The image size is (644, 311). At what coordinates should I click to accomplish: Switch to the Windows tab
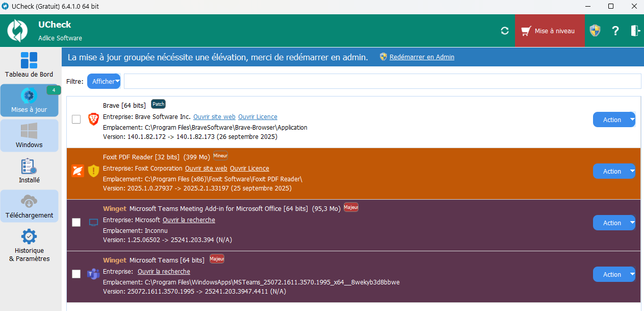point(29,135)
